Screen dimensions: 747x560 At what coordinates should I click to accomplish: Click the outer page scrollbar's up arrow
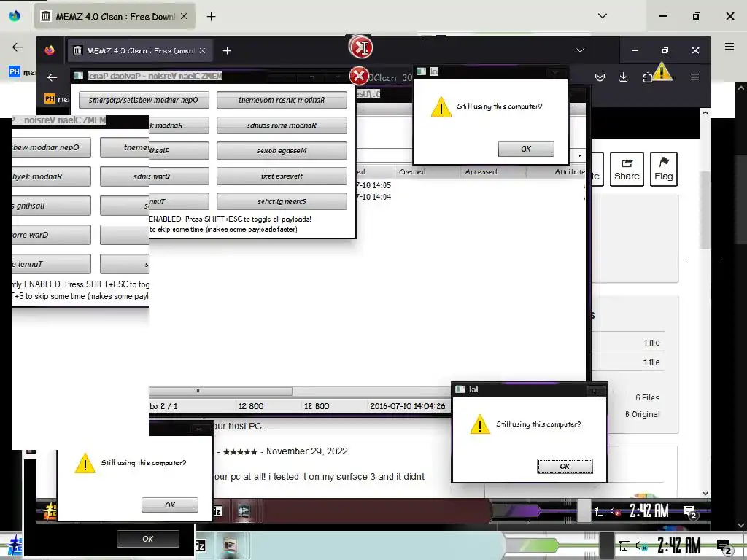click(741, 87)
